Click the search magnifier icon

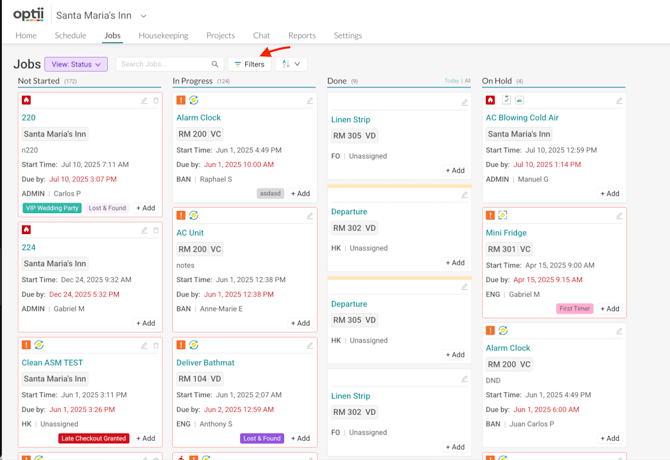tap(215, 64)
